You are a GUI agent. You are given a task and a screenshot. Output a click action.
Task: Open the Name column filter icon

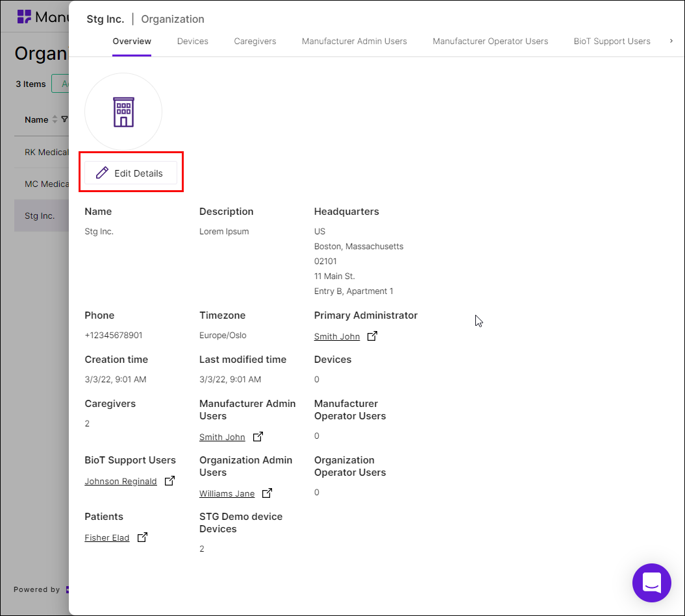point(65,119)
